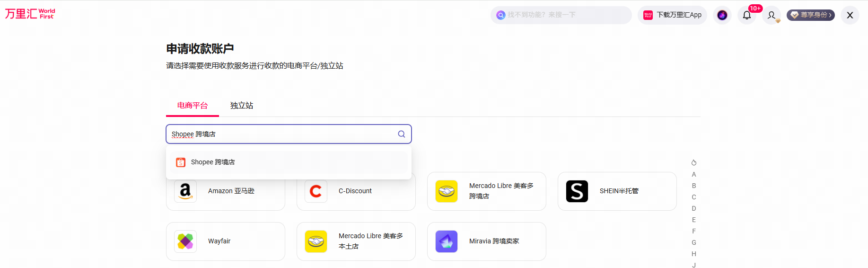Viewport: 868px width, 268px height.
Task: Click 下载万里汇App button
Action: coord(672,15)
